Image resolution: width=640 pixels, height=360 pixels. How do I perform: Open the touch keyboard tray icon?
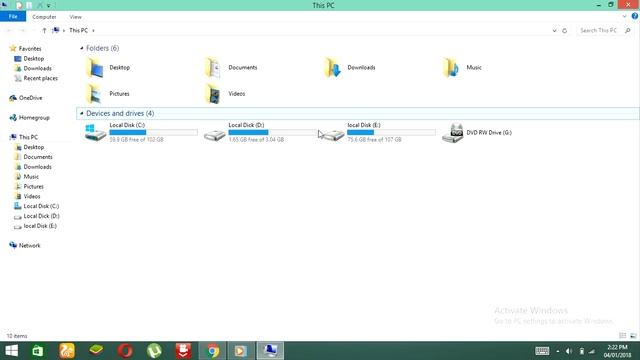(542, 351)
